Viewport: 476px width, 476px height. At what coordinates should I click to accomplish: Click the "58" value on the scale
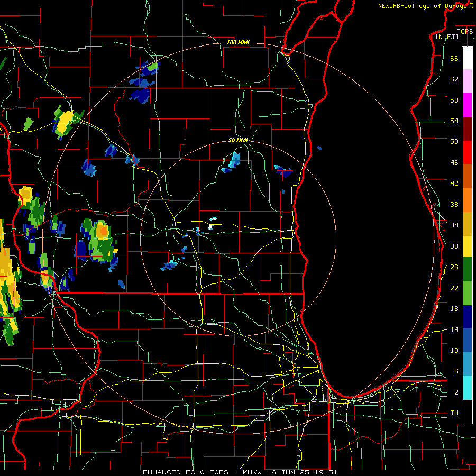click(454, 100)
